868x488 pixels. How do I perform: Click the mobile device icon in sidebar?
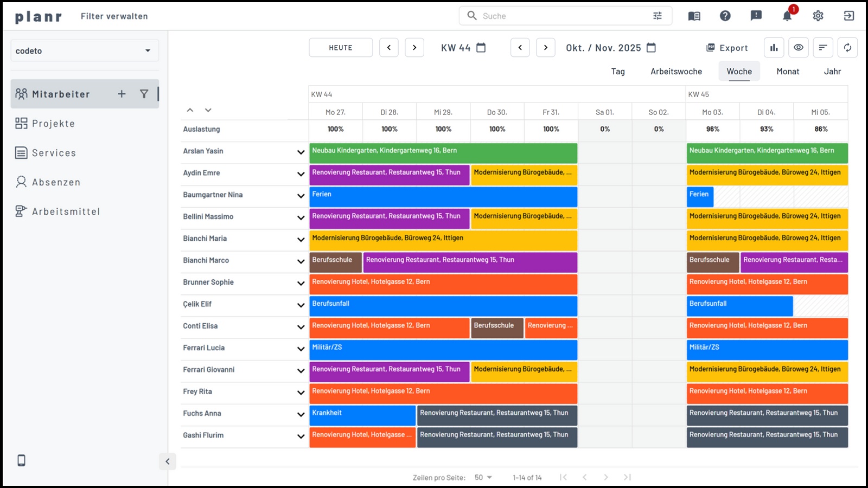click(22, 460)
